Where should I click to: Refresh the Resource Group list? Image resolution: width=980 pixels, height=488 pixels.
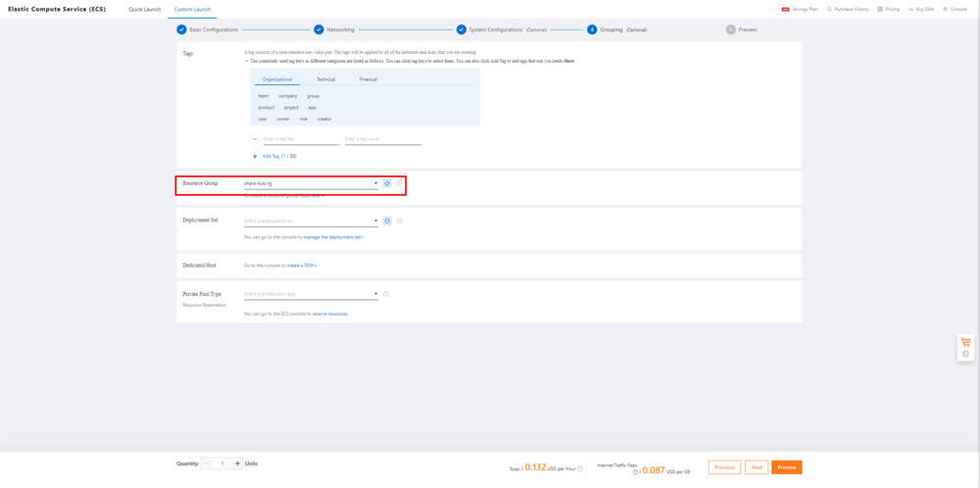(x=387, y=183)
